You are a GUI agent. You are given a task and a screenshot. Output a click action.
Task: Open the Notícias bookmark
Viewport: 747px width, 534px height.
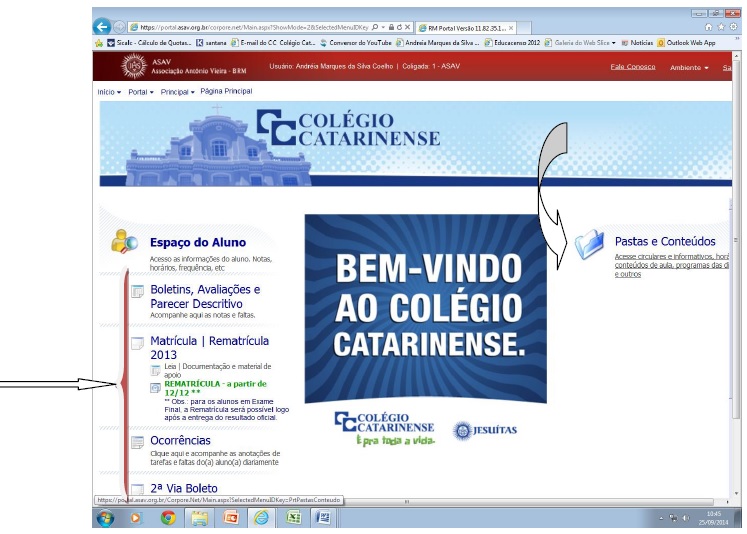pos(637,43)
